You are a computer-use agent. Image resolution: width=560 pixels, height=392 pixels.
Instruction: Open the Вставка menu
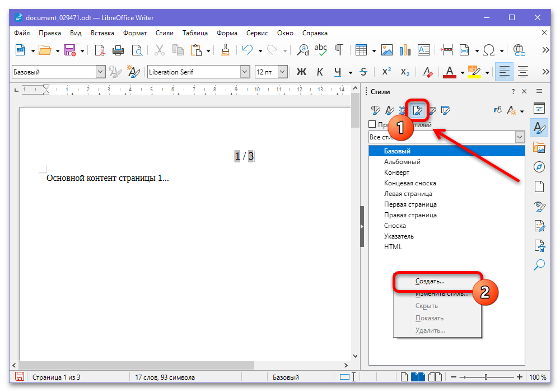tap(102, 33)
